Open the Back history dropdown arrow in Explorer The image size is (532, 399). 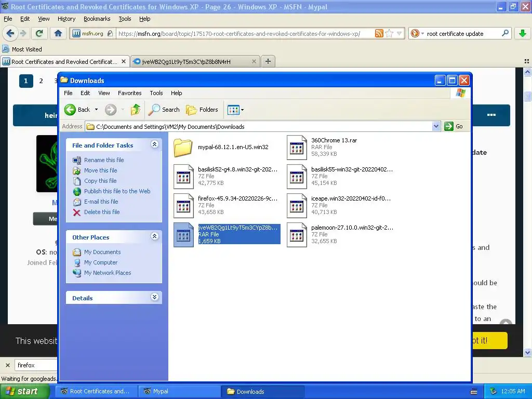coord(96,110)
